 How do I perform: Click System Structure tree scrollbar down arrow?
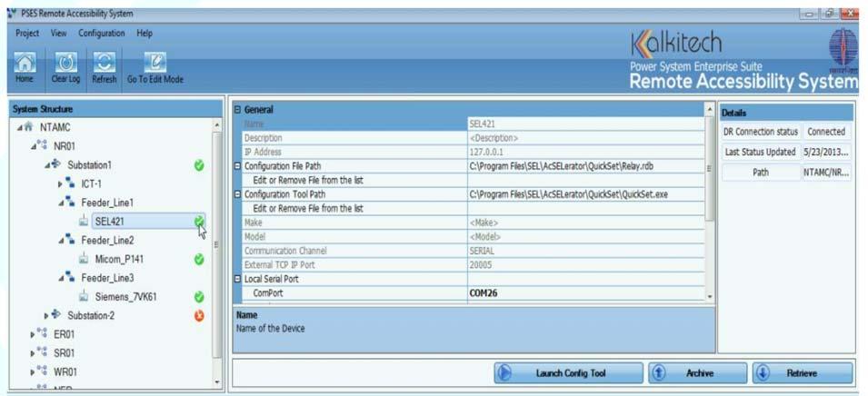pyautogui.click(x=216, y=382)
